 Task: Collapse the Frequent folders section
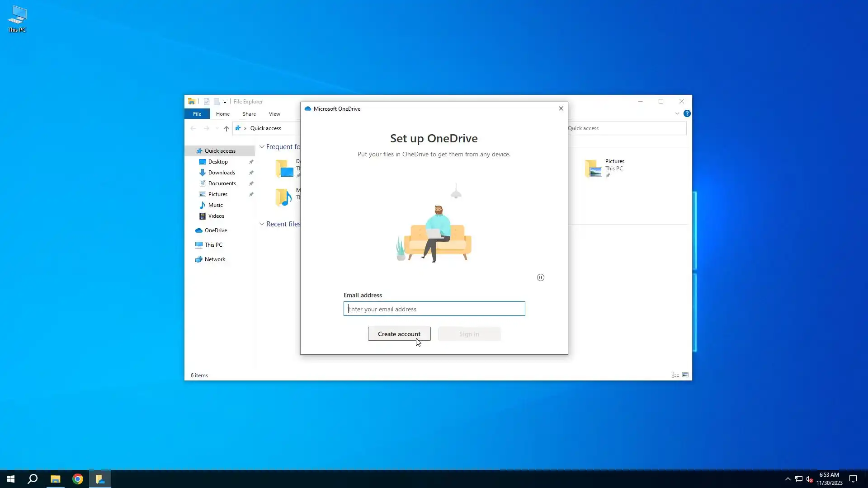[x=262, y=147]
